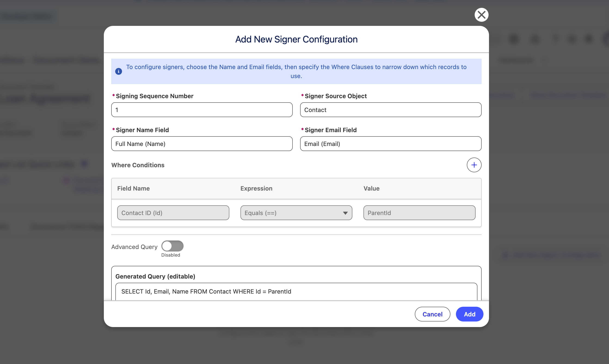This screenshot has width=609, height=364.
Task: Edit the Generated Query text area
Action: 296,291
